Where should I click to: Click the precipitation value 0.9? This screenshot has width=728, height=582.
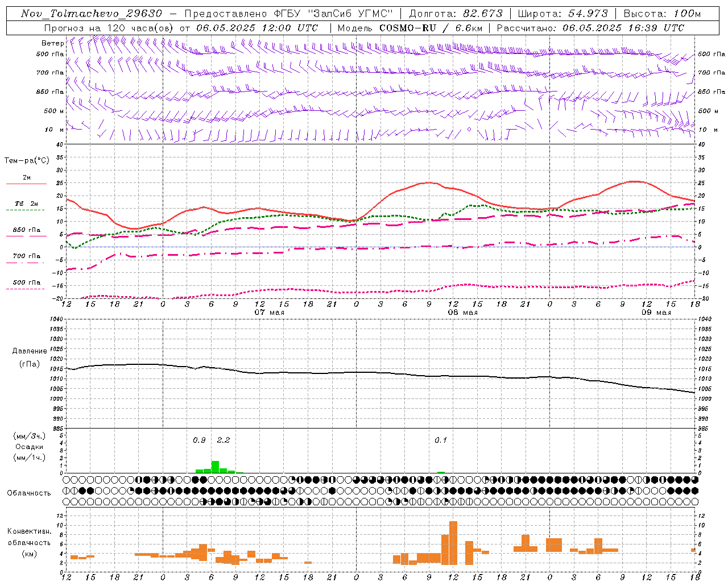click(x=199, y=440)
